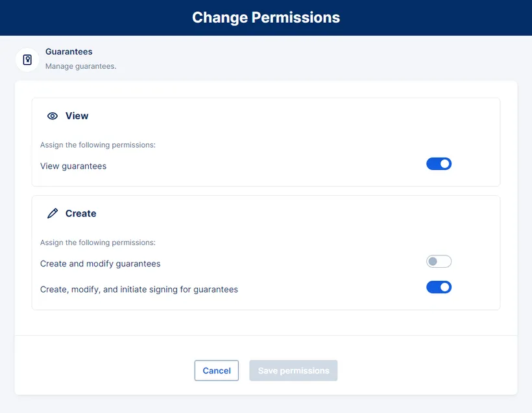Click the View card heading

[77, 116]
